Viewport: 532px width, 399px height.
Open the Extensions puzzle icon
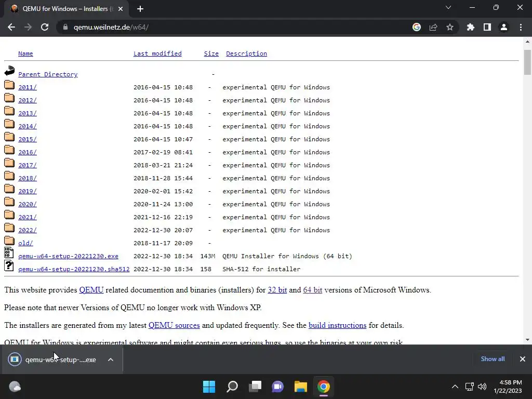(470, 27)
